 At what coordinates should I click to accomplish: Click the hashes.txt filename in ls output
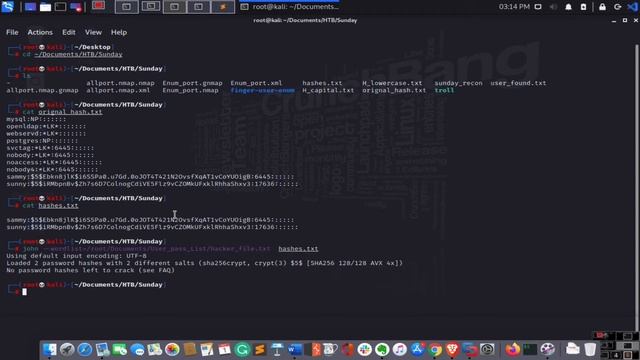coord(322,83)
